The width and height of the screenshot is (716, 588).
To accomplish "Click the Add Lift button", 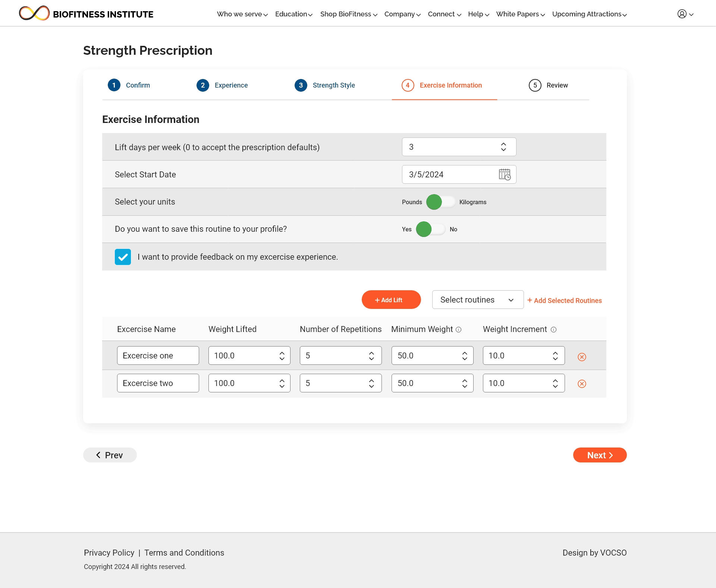I will [391, 300].
